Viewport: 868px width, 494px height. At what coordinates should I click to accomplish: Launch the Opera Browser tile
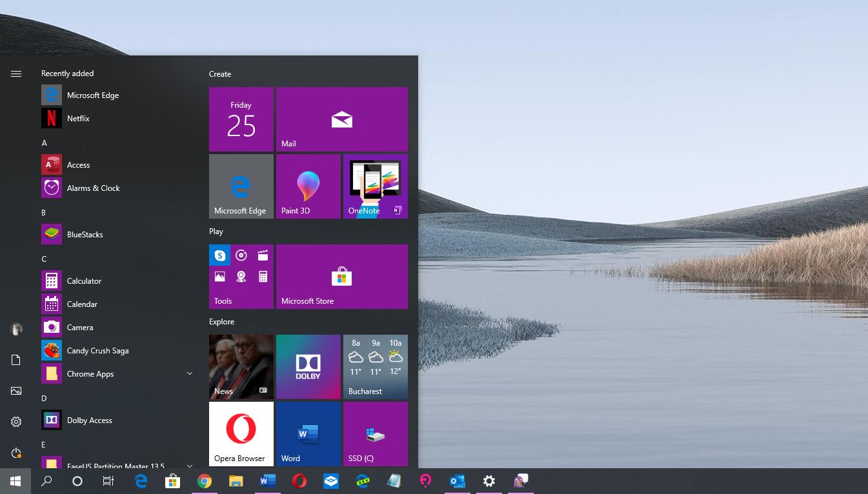[241, 434]
